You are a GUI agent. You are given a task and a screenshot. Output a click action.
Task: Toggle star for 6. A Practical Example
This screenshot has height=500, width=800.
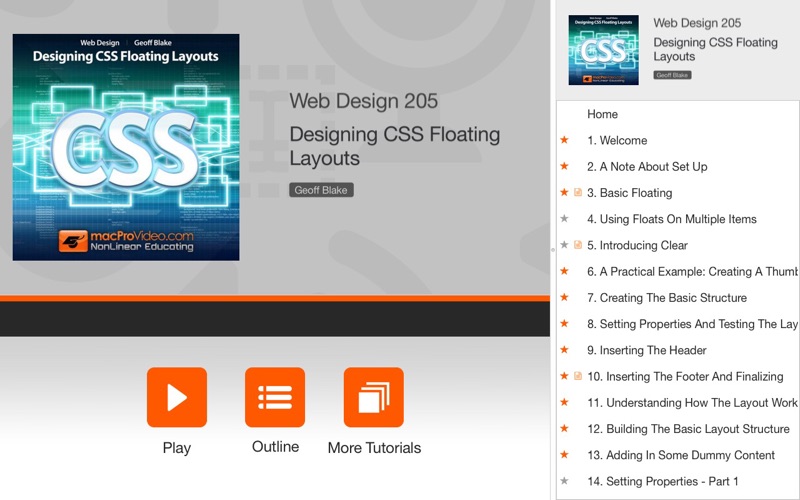564,271
